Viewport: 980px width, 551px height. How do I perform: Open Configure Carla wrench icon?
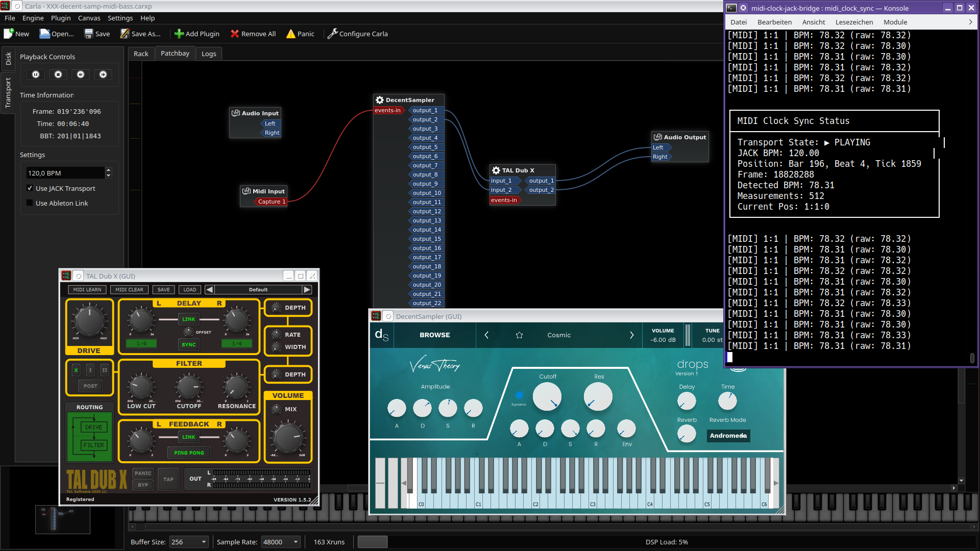[332, 34]
